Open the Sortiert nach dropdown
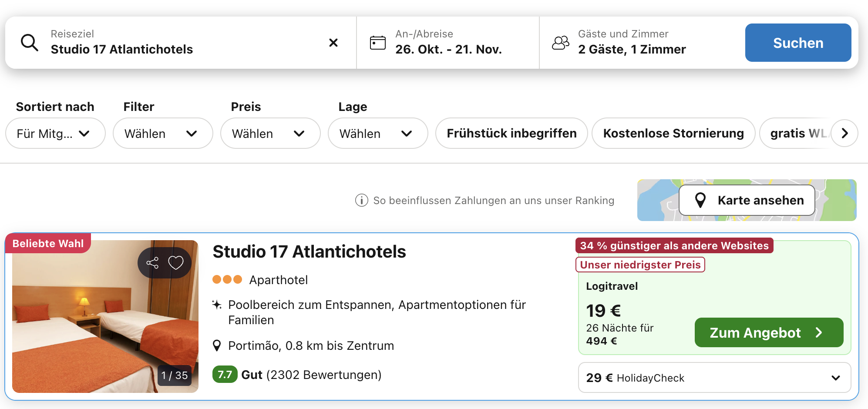 (x=55, y=133)
